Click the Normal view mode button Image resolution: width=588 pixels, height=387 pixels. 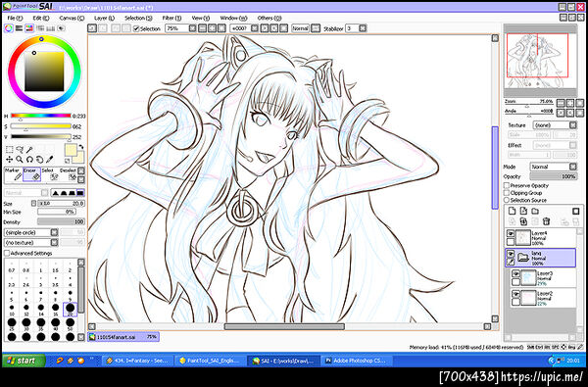[301, 28]
